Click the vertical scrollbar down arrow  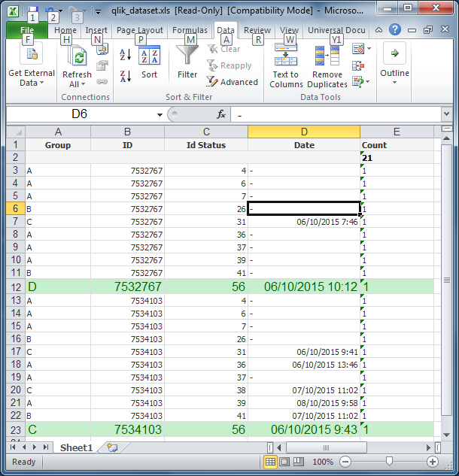point(446,435)
